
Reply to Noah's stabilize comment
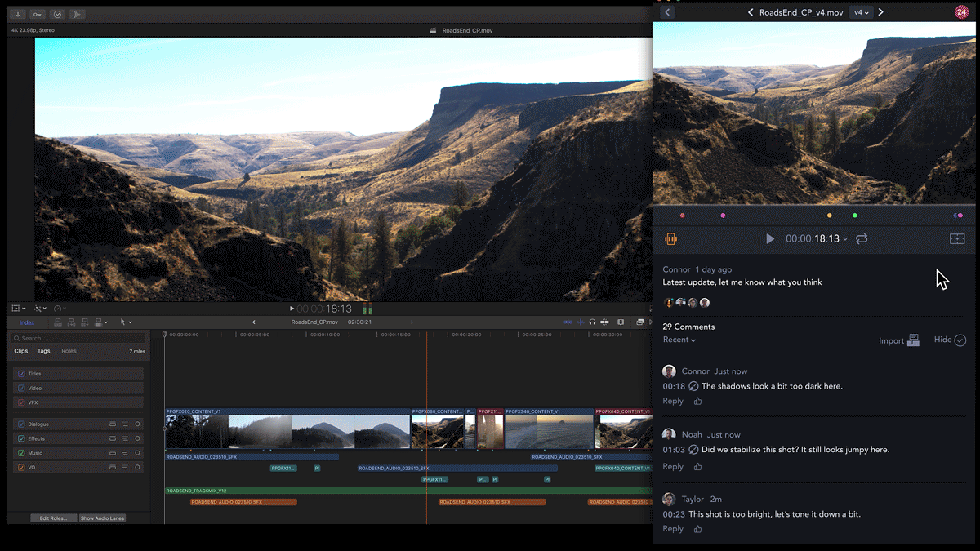673,467
